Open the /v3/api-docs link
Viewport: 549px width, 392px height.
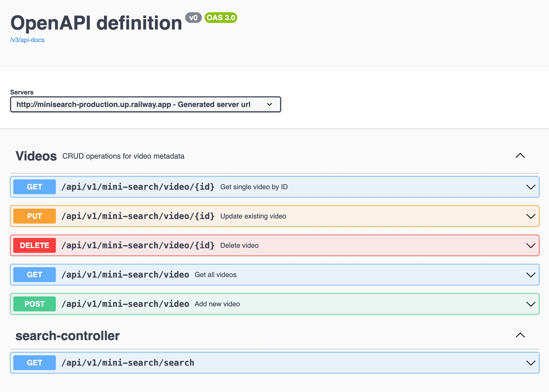pyautogui.click(x=27, y=40)
